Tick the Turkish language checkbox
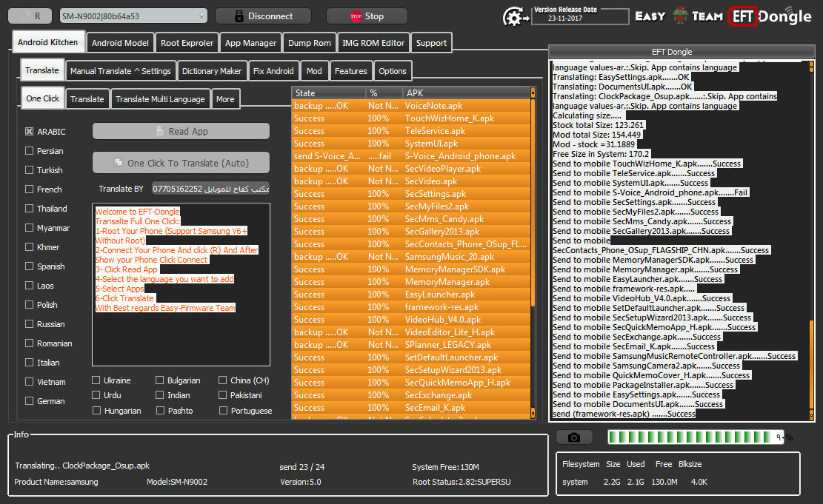This screenshot has height=504, width=823. click(x=30, y=170)
